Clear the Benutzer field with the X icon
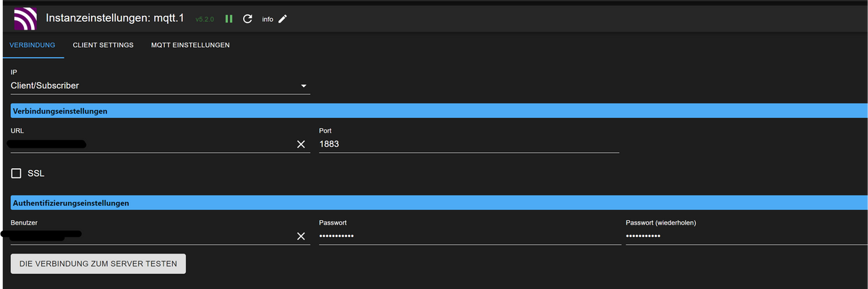 pos(302,237)
